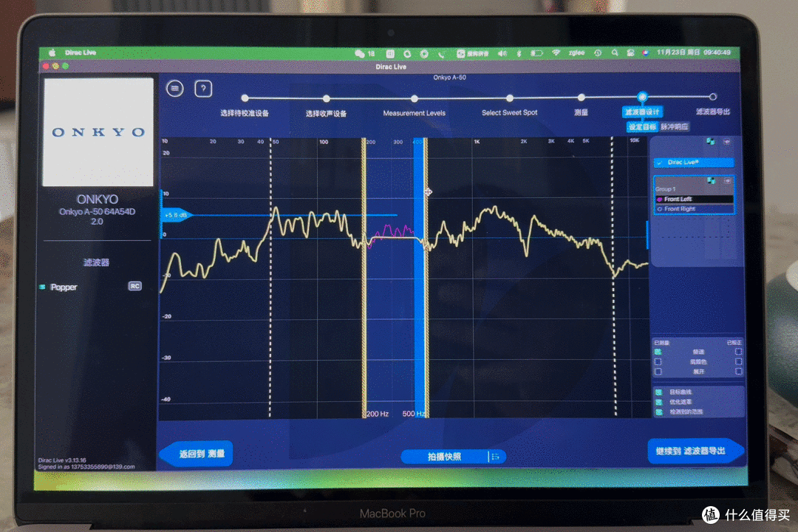Open Dirac Live menu in menu bar
This screenshot has width=798, height=532.
[x=81, y=52]
